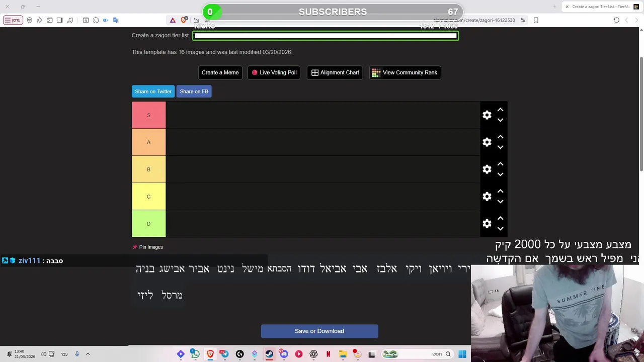
Task: Open settings gear for S tier row
Action: [487, 115]
